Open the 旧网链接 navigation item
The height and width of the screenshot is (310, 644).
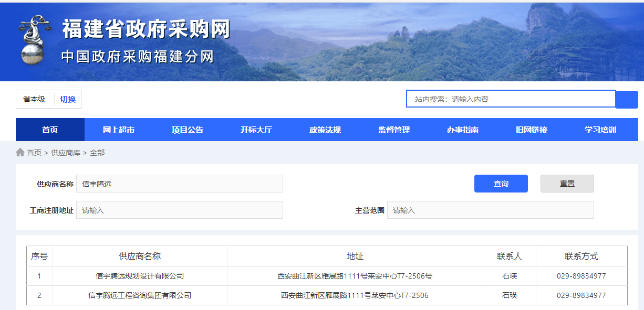pos(531,130)
